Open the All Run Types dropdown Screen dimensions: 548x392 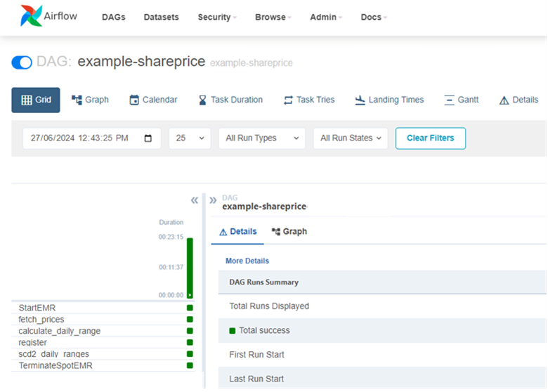coord(262,138)
